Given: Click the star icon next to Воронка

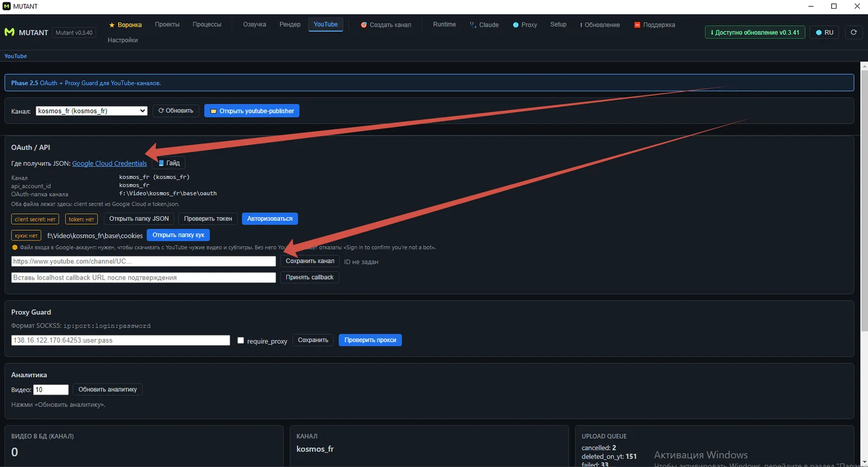Looking at the screenshot, I should coord(112,25).
